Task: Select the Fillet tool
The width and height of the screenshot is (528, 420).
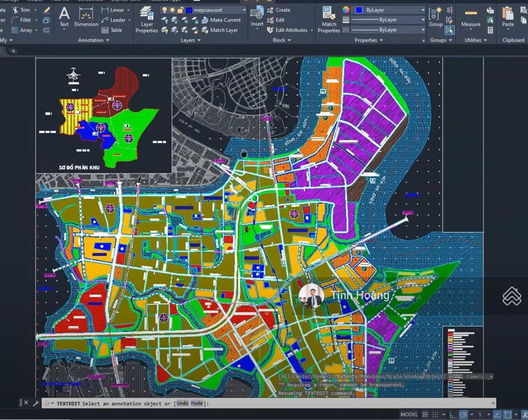Action: click(22, 20)
